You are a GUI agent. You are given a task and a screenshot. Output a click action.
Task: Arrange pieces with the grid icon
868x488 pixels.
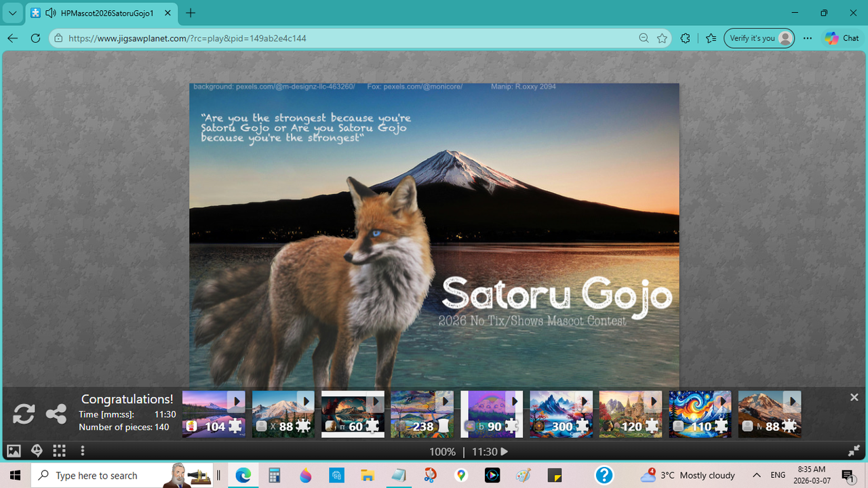tap(60, 451)
